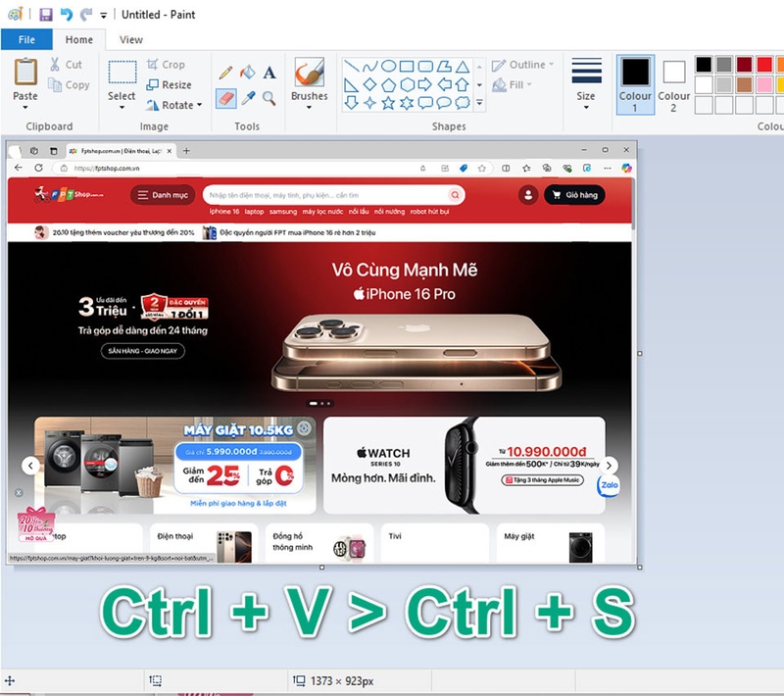Pick the pink palette swatch
Viewport: 784px width, 696px height.
[764, 85]
